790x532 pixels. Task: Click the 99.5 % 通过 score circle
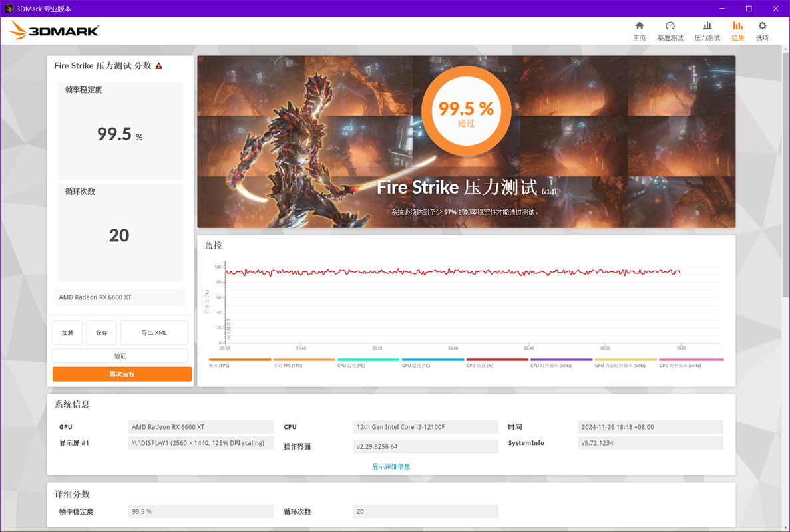(466, 111)
